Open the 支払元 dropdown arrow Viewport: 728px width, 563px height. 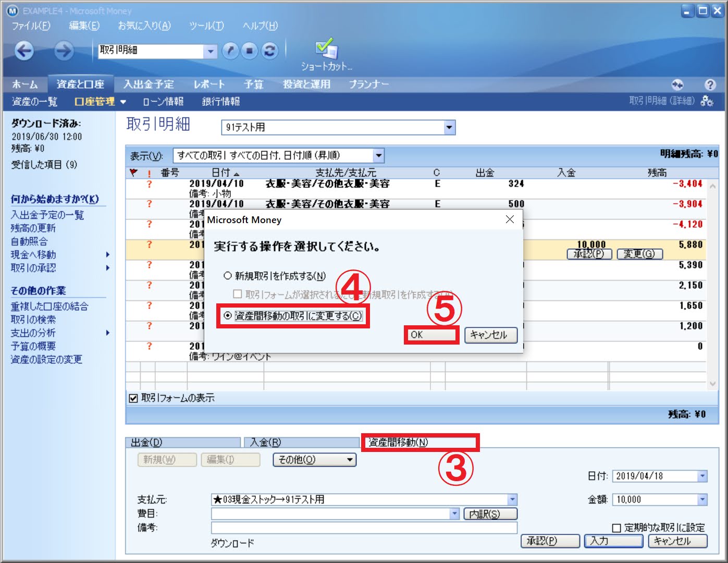512,499
